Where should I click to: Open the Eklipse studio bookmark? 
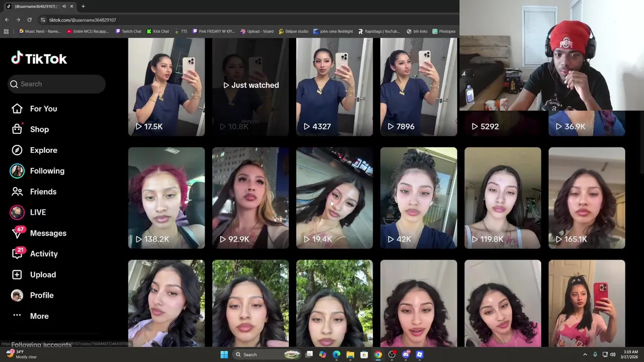pyautogui.click(x=293, y=31)
